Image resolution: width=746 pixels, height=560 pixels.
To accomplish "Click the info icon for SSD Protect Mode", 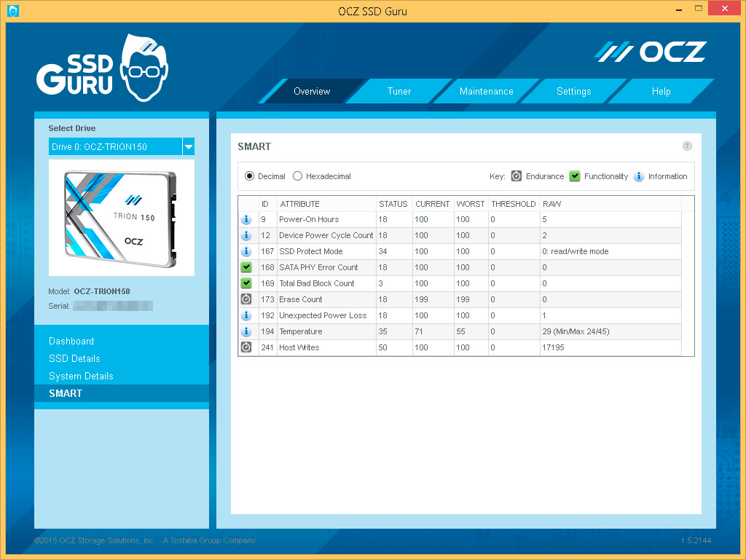I will pos(246,251).
